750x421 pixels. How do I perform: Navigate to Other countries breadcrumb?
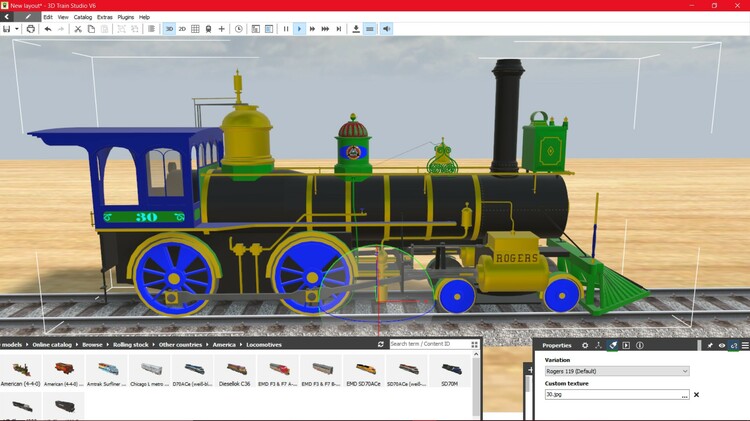pos(180,344)
